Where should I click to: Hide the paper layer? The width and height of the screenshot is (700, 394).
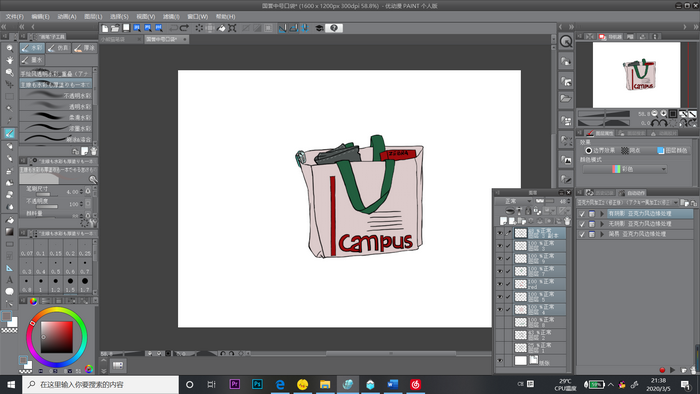click(x=500, y=361)
